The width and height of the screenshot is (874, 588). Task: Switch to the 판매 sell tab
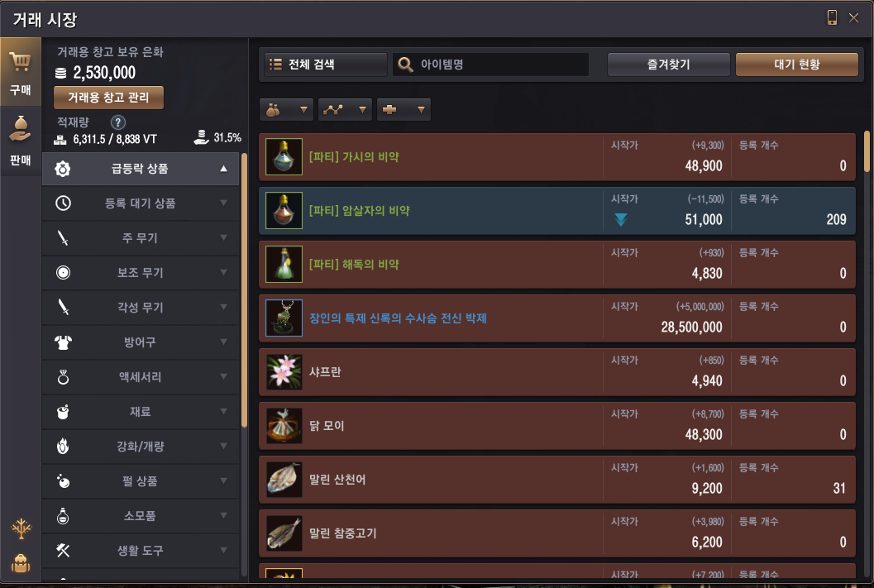(x=21, y=141)
